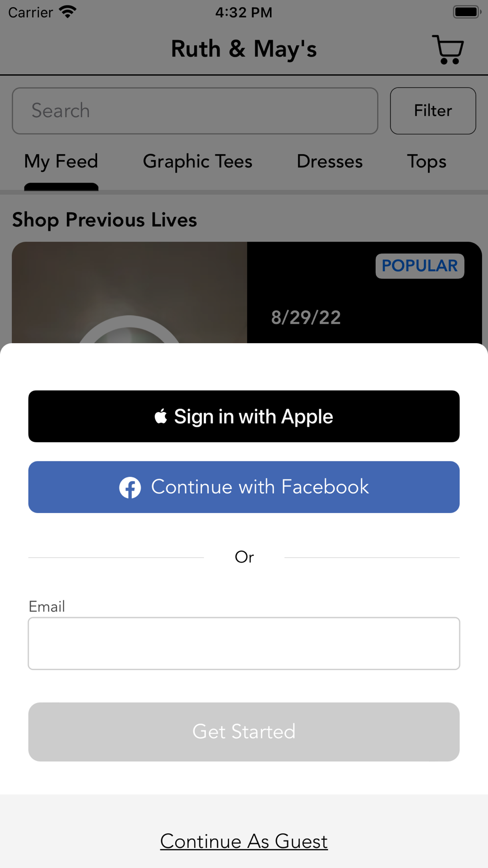
Task: Switch to the My Feed tab
Action: [61, 162]
